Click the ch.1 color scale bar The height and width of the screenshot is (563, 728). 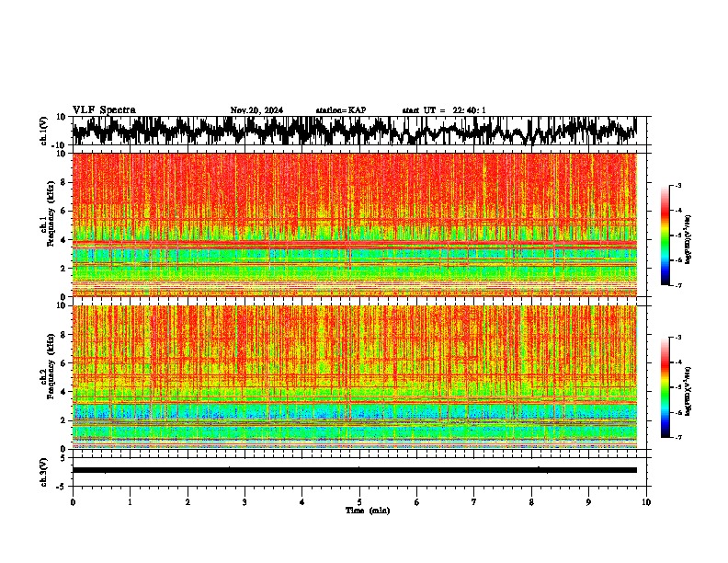click(x=665, y=236)
